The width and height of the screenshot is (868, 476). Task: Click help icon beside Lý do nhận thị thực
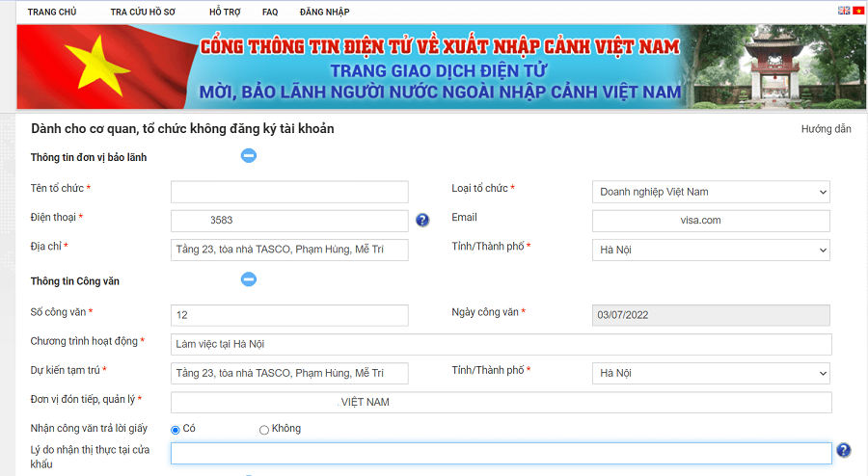843,450
